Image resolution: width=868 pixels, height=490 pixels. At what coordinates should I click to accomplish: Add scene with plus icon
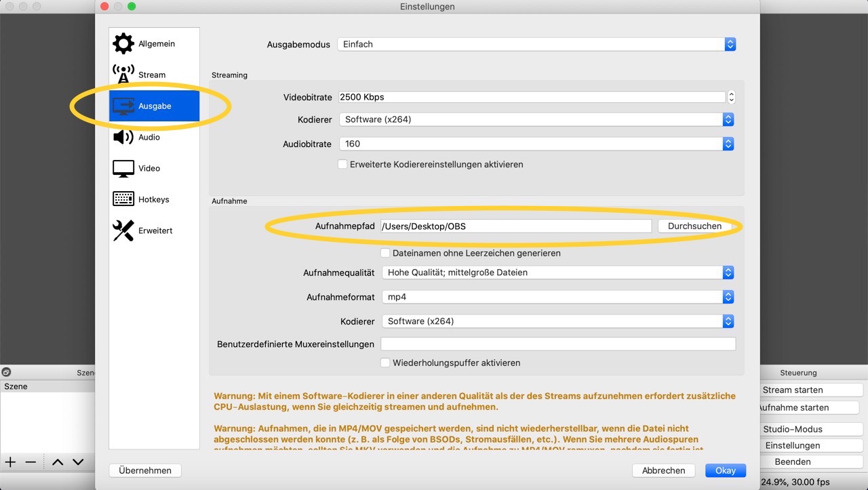tap(11, 462)
